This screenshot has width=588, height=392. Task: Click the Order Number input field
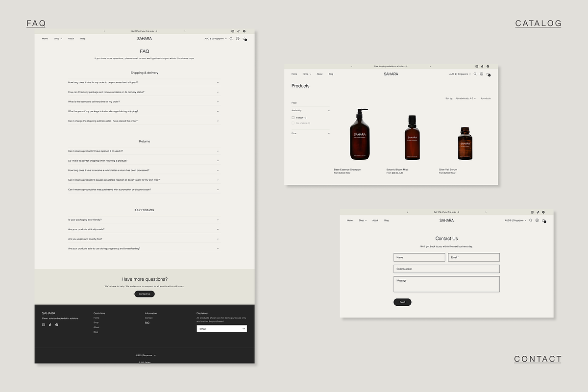coord(446,269)
